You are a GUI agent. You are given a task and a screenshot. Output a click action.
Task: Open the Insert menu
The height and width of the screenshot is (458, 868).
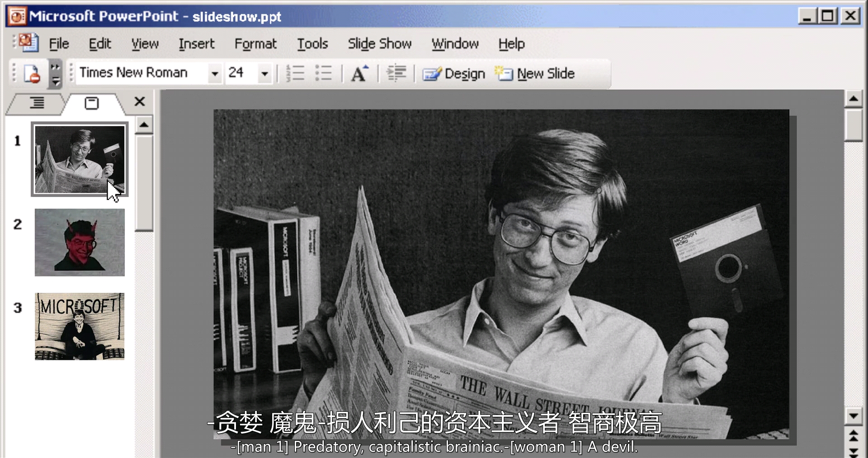197,44
